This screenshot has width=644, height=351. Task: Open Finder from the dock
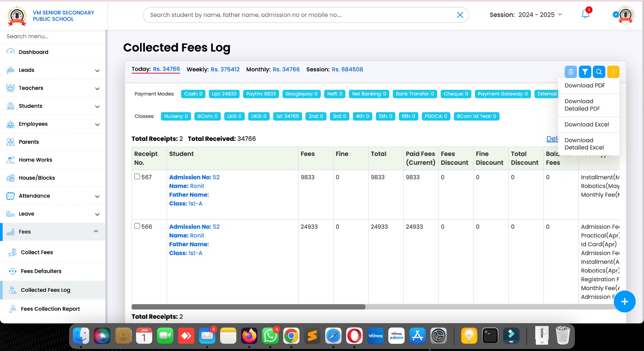pyautogui.click(x=81, y=335)
